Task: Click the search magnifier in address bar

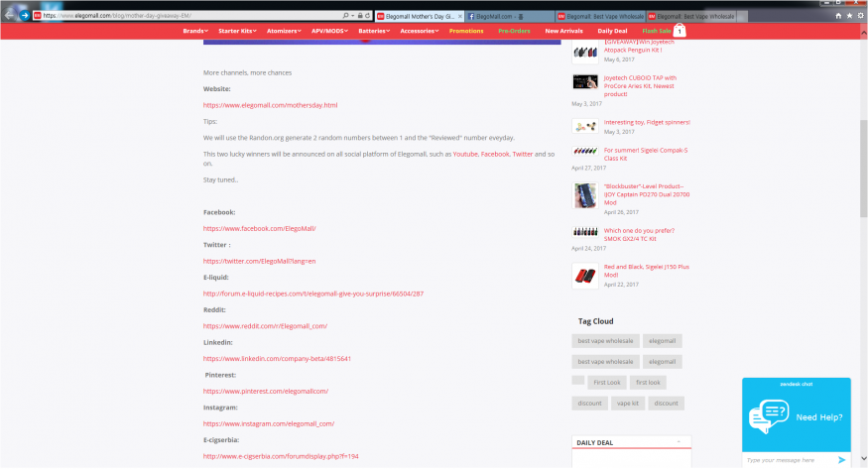Action: point(345,16)
